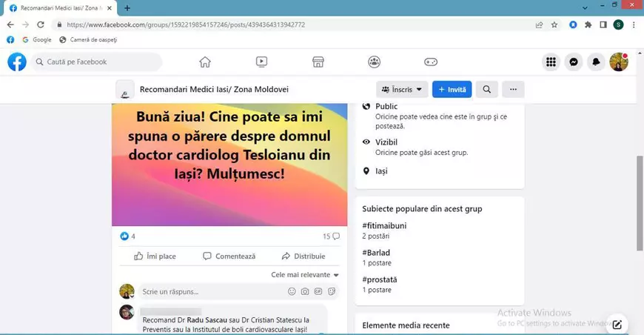Screen dimensions: 644x335
Task: Share this page from address bar icon
Action: click(540, 24)
